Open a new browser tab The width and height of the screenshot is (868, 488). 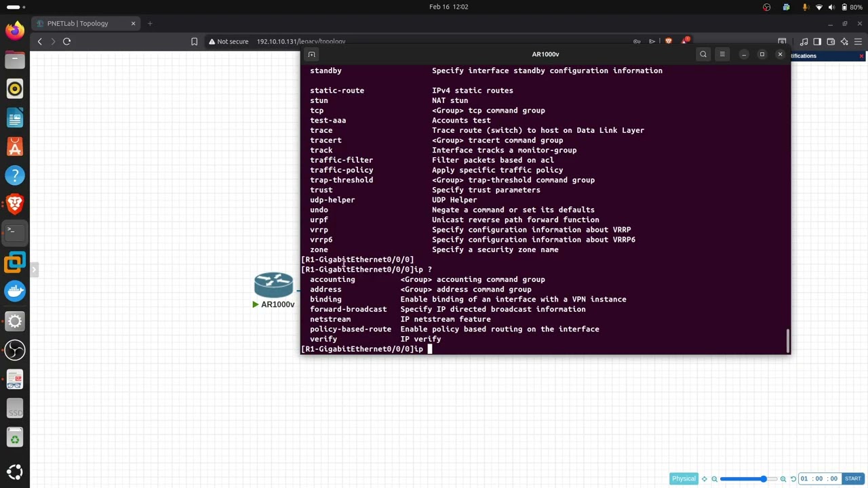coord(150,24)
